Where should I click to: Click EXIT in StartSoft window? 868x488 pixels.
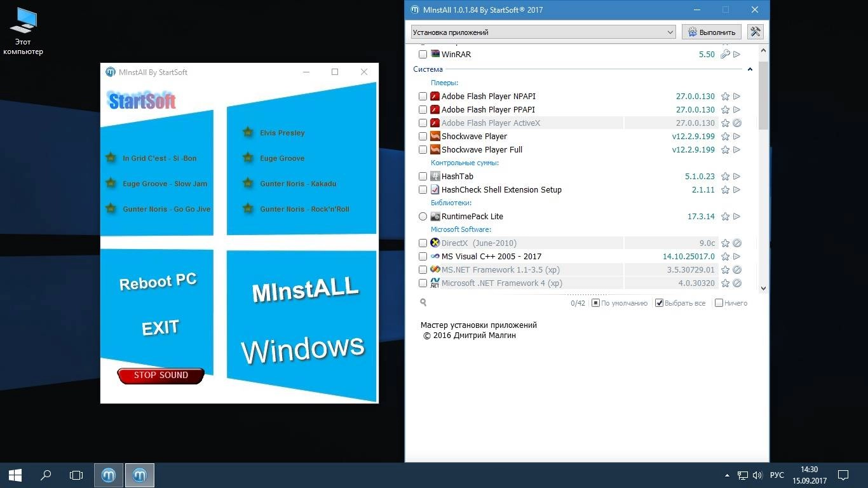(160, 328)
